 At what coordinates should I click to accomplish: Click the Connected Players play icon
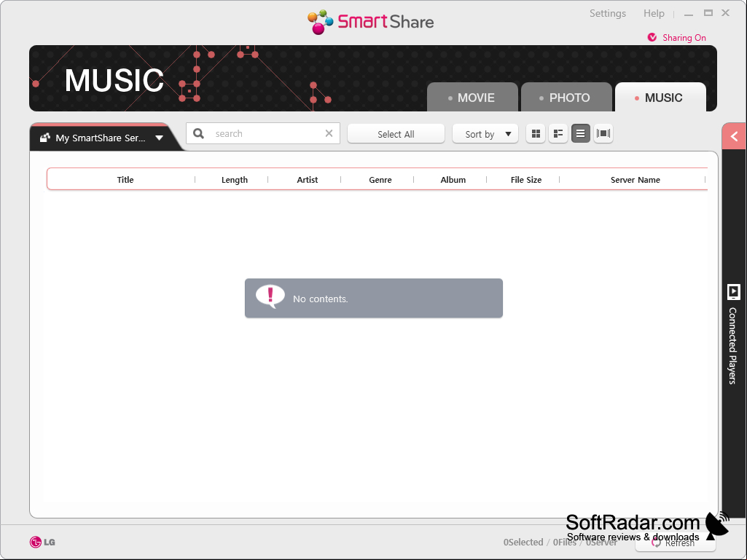(x=733, y=291)
